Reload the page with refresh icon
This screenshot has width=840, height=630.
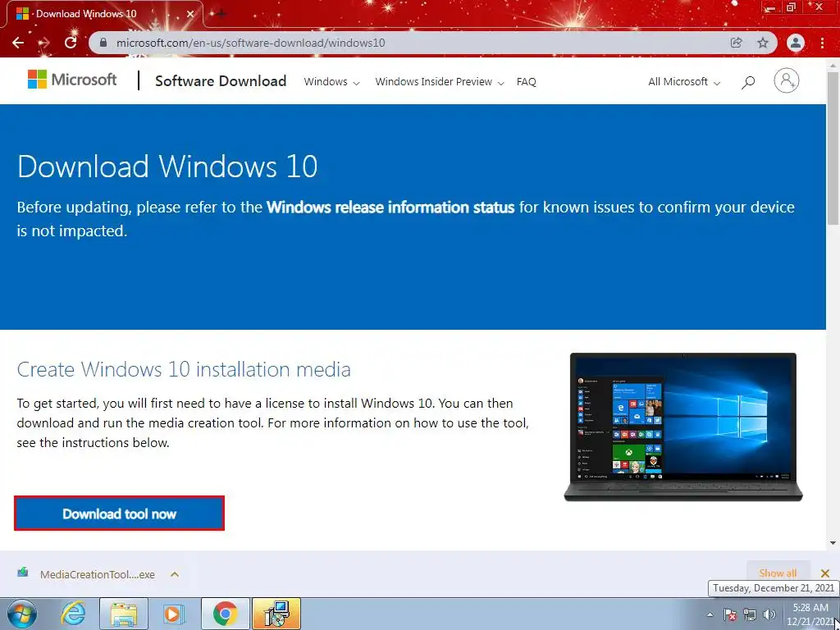pyautogui.click(x=71, y=43)
